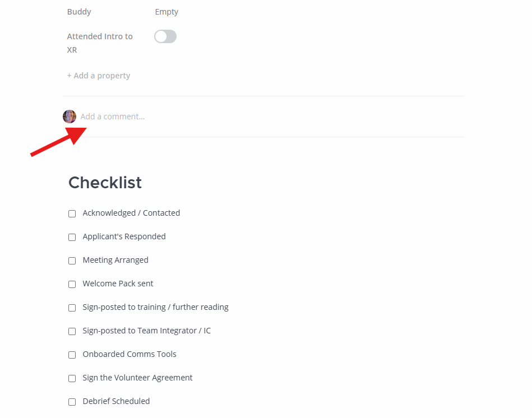Click Empty to assign a Buddy

[x=166, y=11]
